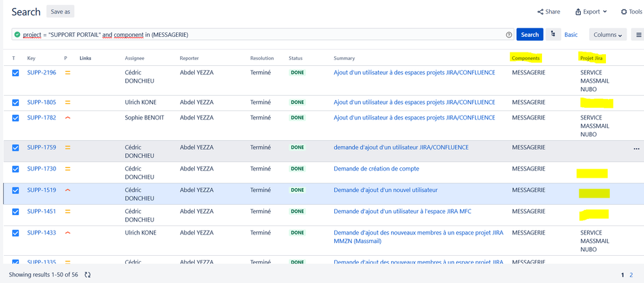Click the medium priority icon for SUPP-1730
This screenshot has height=283, width=644.
[68, 169]
